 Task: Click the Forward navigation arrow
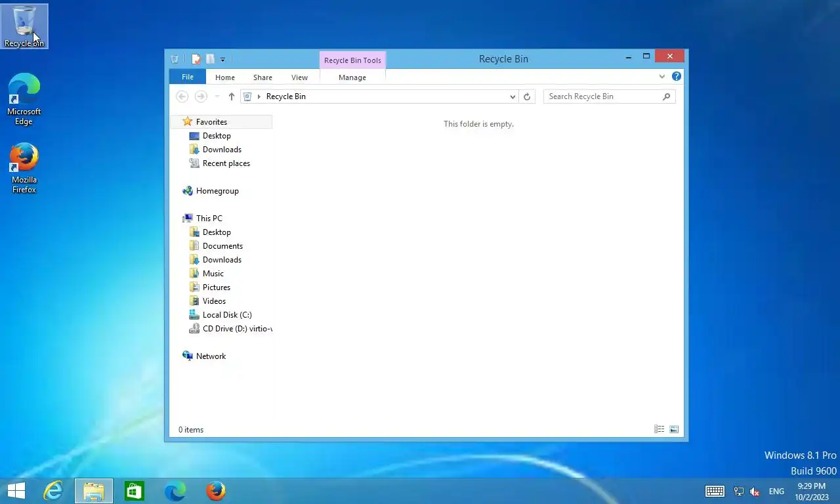point(201,96)
